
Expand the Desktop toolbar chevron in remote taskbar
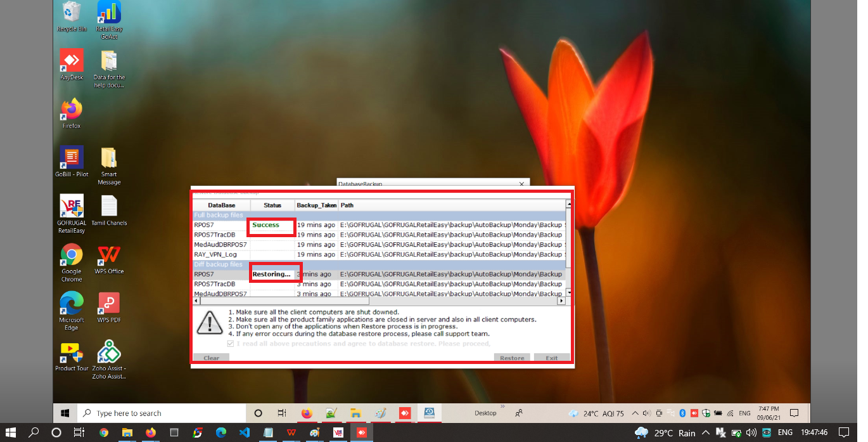click(503, 406)
